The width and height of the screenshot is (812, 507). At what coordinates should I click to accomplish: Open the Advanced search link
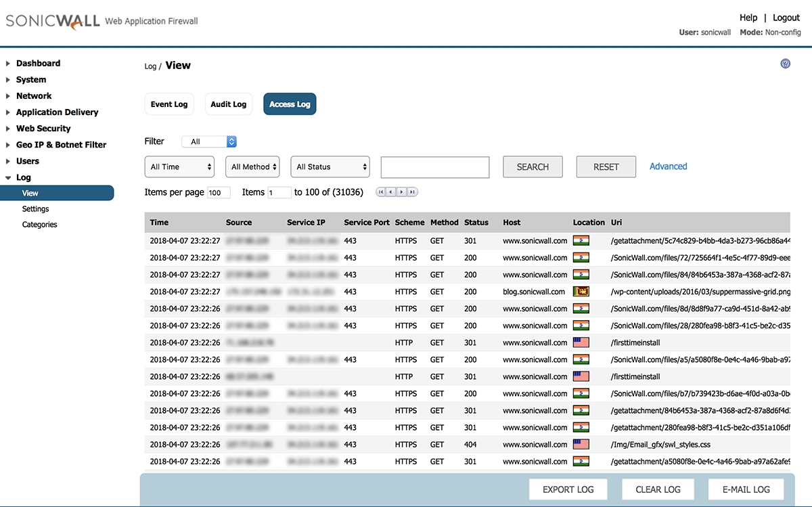668,167
